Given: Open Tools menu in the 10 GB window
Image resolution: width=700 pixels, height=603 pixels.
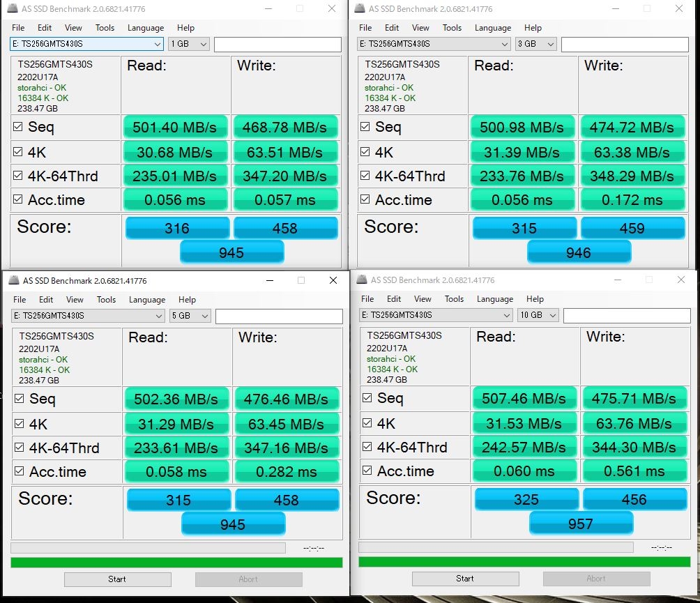Looking at the screenshot, I should click(x=454, y=298).
